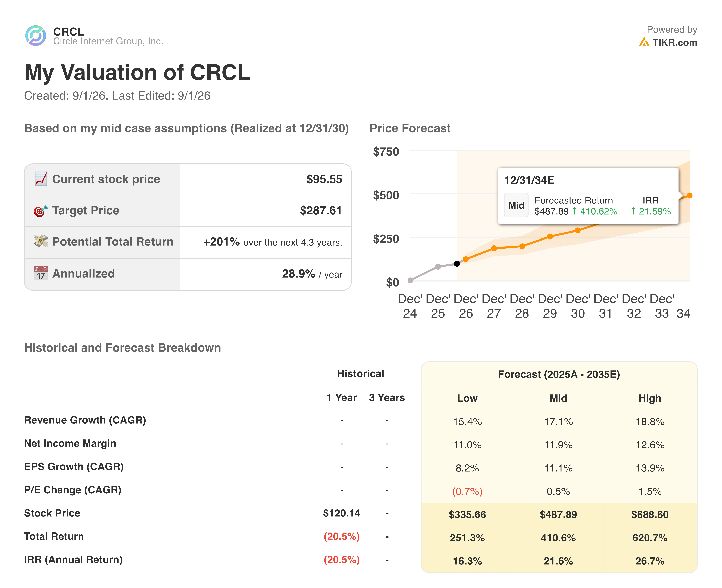Viewport: 722px width, 588px height.
Task: Click the TIKR.com orange logo mark
Action: [x=644, y=42]
